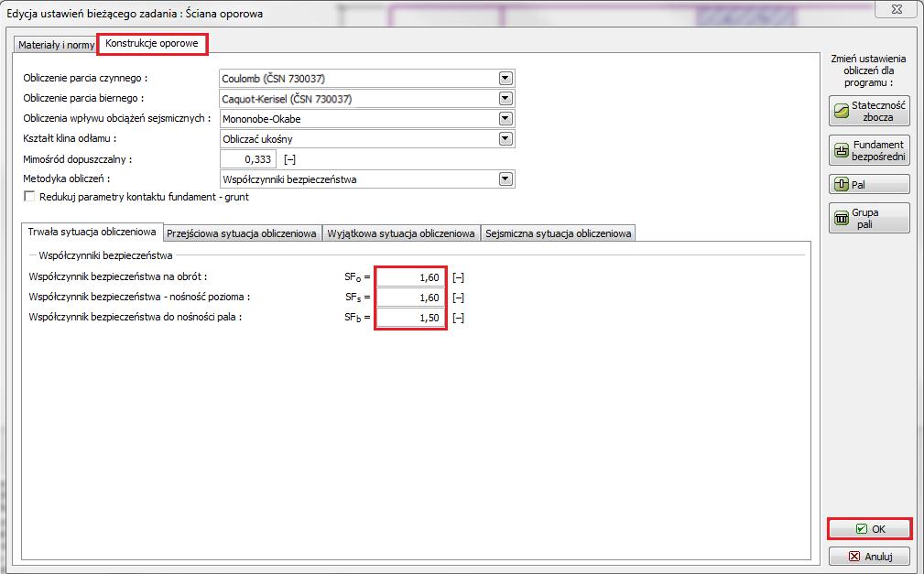Select Trwała sytuacja obliczeniowa tab
Screen dimensions: 924x574
pyautogui.click(x=92, y=233)
